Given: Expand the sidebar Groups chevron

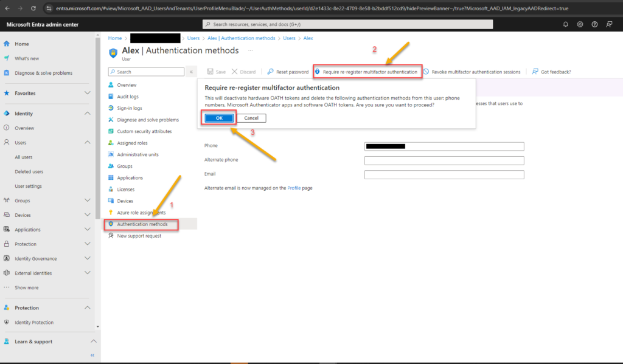Looking at the screenshot, I should 88,201.
